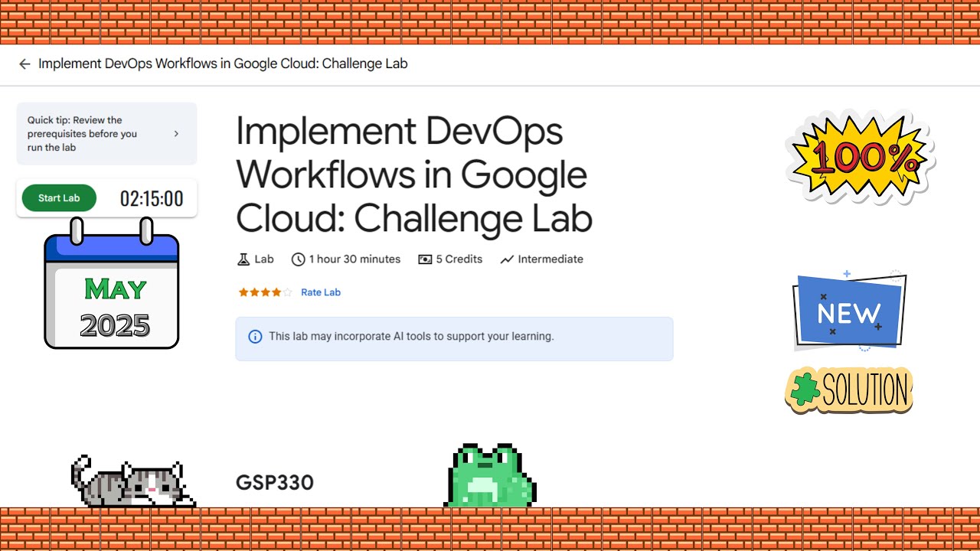Click the May 2025 calendar graphic
980x551 pixels.
point(112,283)
